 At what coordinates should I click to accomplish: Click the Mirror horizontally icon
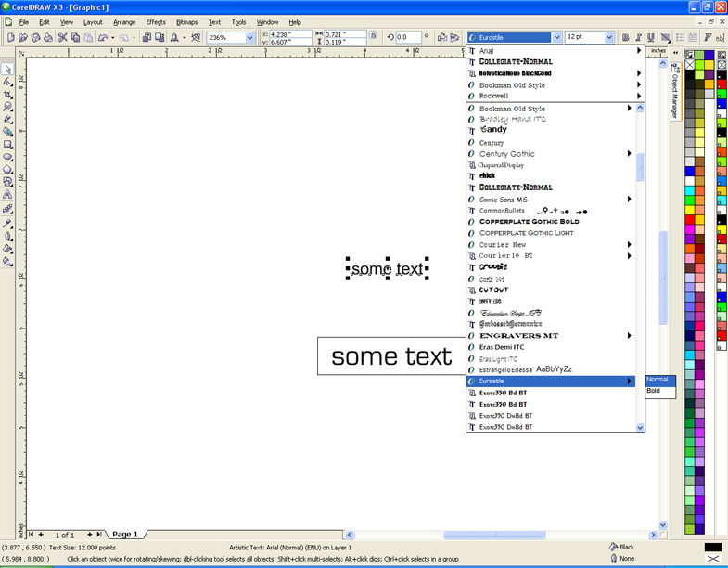(x=442, y=38)
